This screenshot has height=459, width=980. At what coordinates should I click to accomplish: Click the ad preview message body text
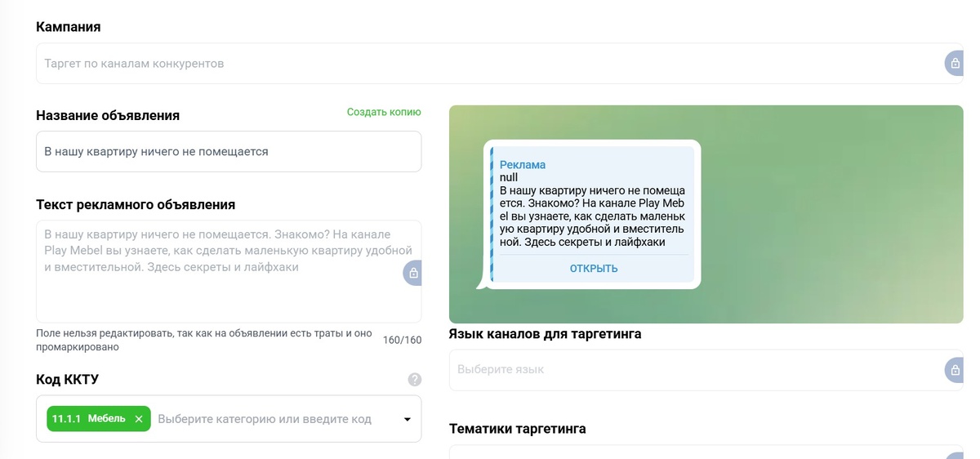point(592,216)
